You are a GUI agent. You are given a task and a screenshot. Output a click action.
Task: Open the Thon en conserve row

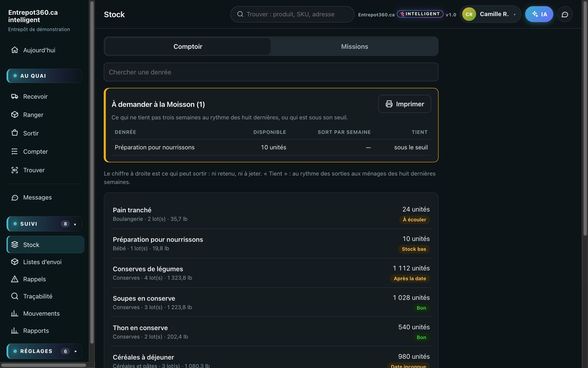pyautogui.click(x=271, y=332)
